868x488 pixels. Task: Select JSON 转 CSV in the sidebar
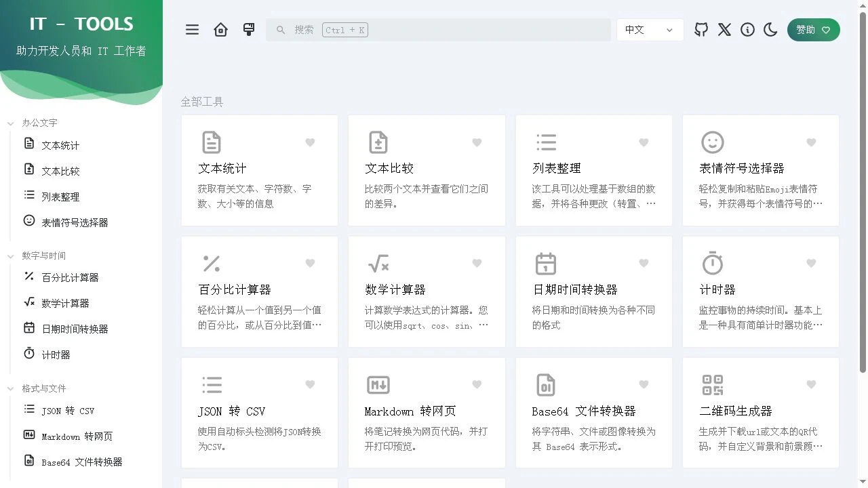pyautogui.click(x=68, y=410)
